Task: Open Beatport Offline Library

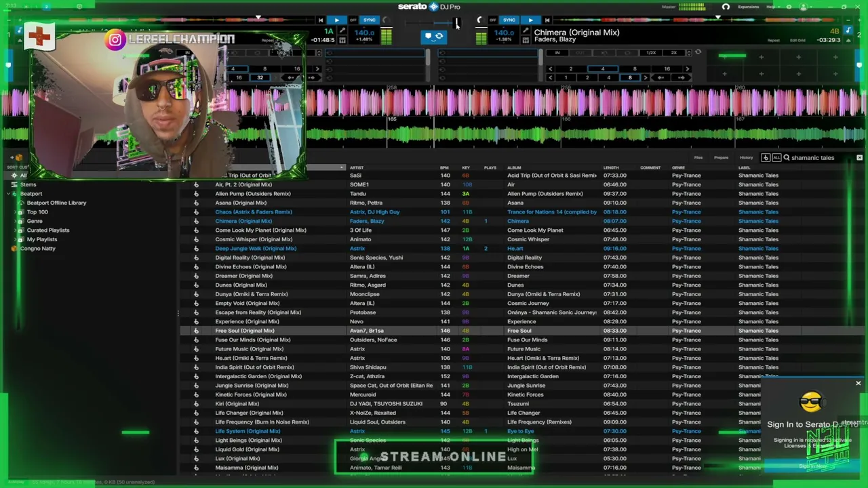Action: point(56,203)
